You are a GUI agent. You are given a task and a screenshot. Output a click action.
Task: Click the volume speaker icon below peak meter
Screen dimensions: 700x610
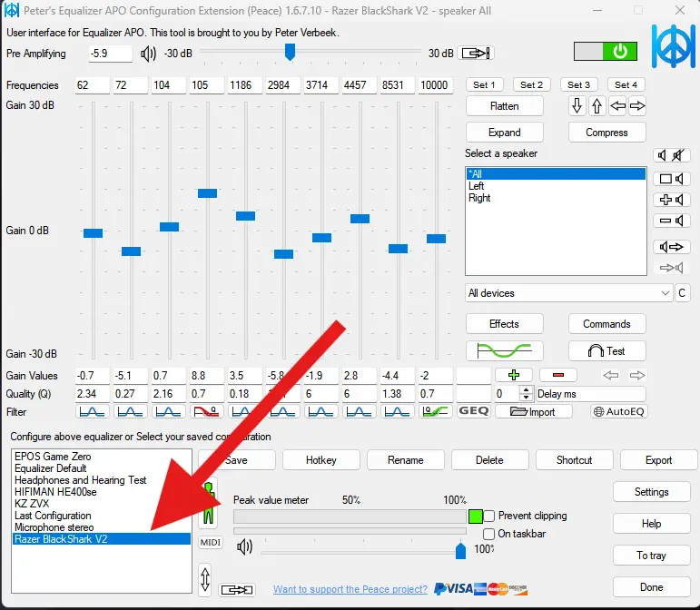244,546
